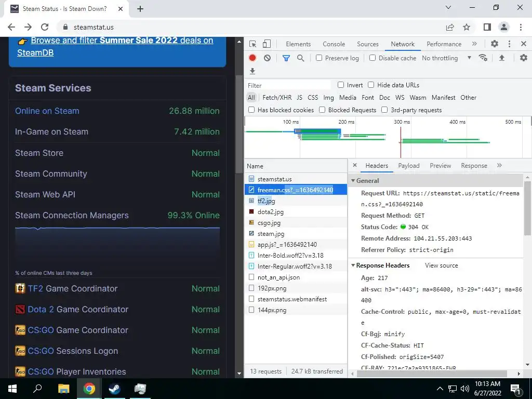Open Steam from the taskbar
The image size is (532, 399).
point(114,389)
